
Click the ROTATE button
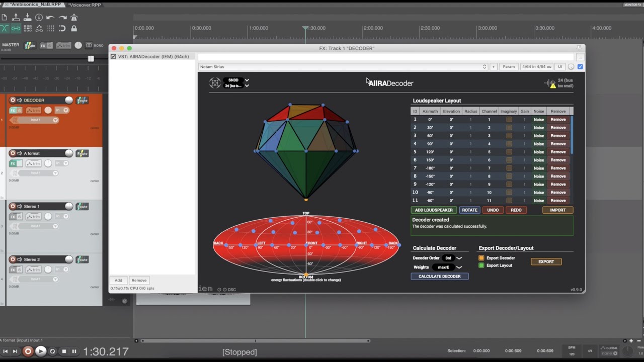pos(469,210)
